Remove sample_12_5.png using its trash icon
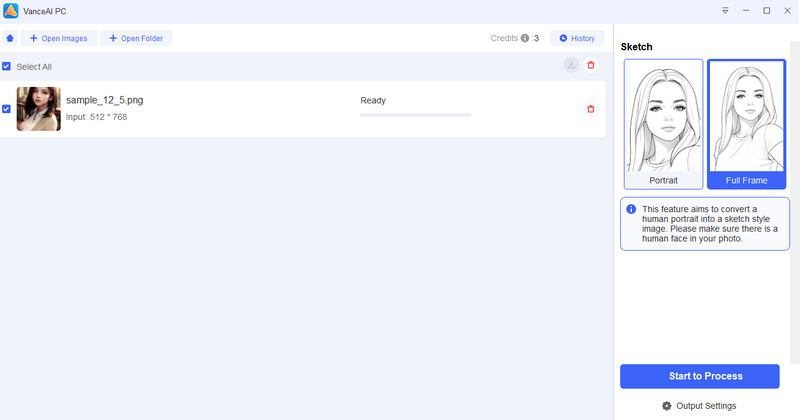The height and width of the screenshot is (420, 800). tap(591, 109)
